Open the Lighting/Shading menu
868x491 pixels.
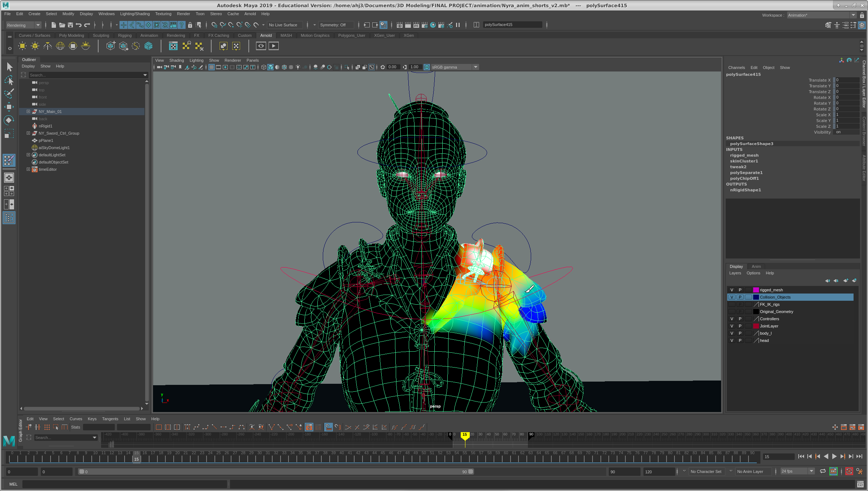point(135,14)
